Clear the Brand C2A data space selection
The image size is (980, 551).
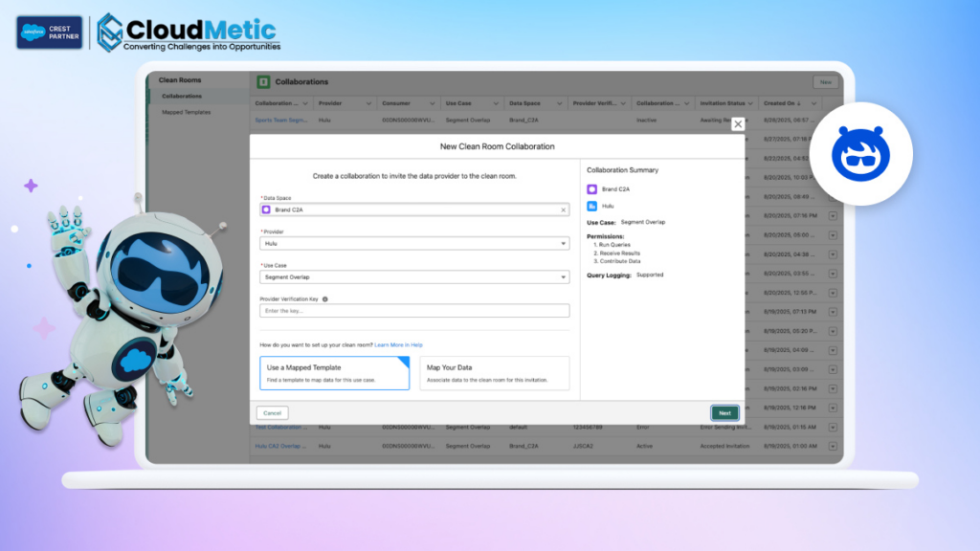(563, 209)
